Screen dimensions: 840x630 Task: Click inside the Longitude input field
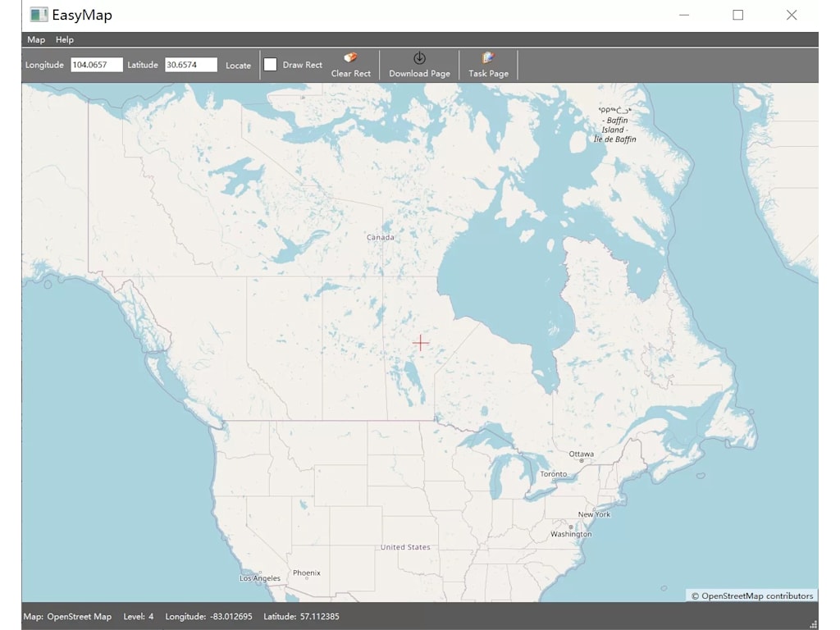96,64
